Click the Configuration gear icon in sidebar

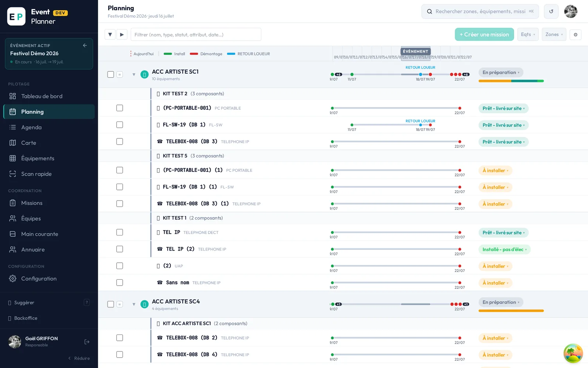coord(12,279)
